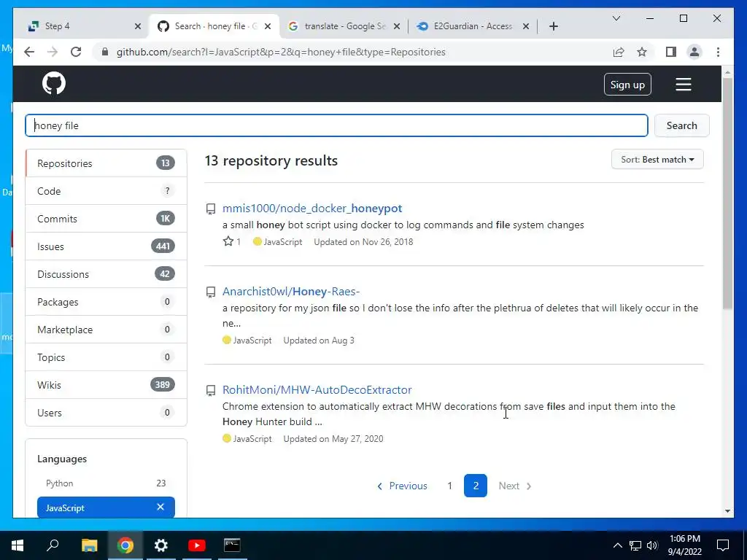Close the translate Google Search tab
Screen dimensions: 747x560
[398, 26]
